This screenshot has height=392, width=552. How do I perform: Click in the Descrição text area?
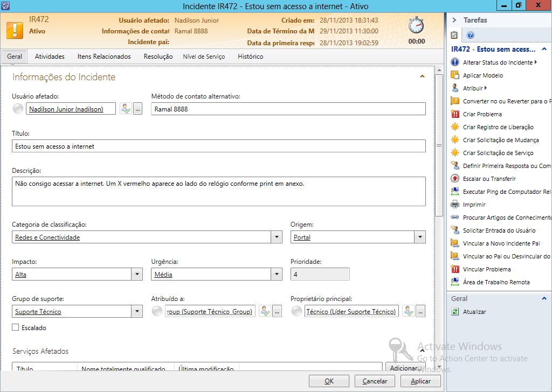pyautogui.click(x=219, y=191)
